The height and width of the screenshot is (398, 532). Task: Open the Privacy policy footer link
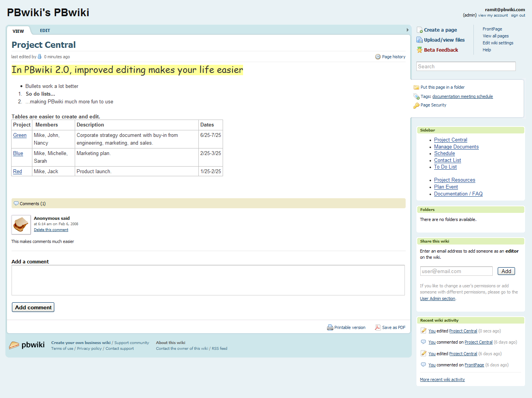pos(89,349)
